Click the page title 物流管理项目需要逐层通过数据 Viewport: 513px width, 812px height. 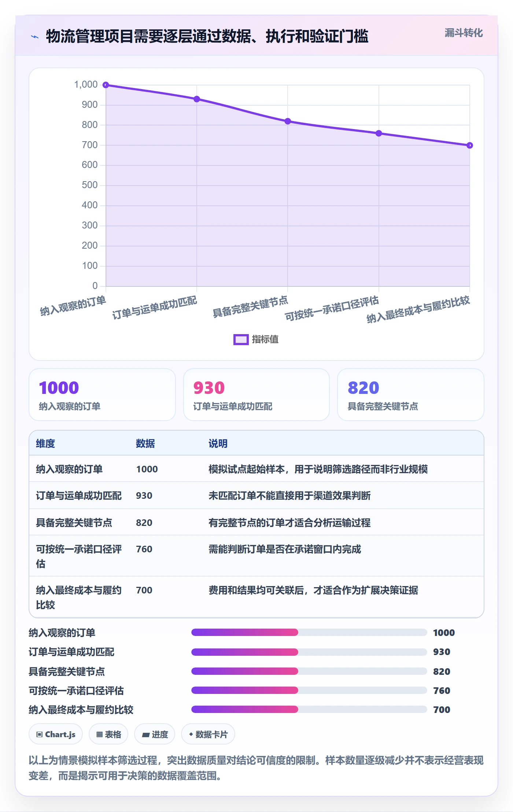207,36
